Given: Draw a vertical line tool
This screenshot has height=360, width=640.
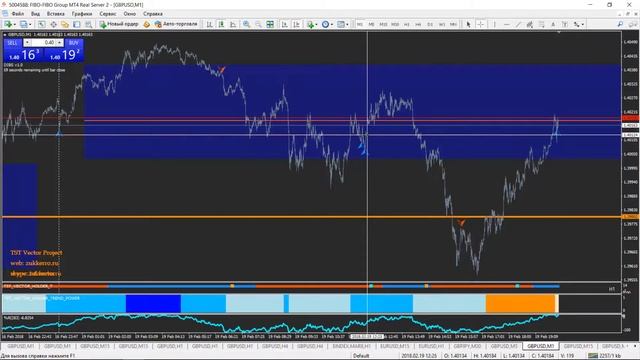Looking at the screenshot, I should point(494,24).
